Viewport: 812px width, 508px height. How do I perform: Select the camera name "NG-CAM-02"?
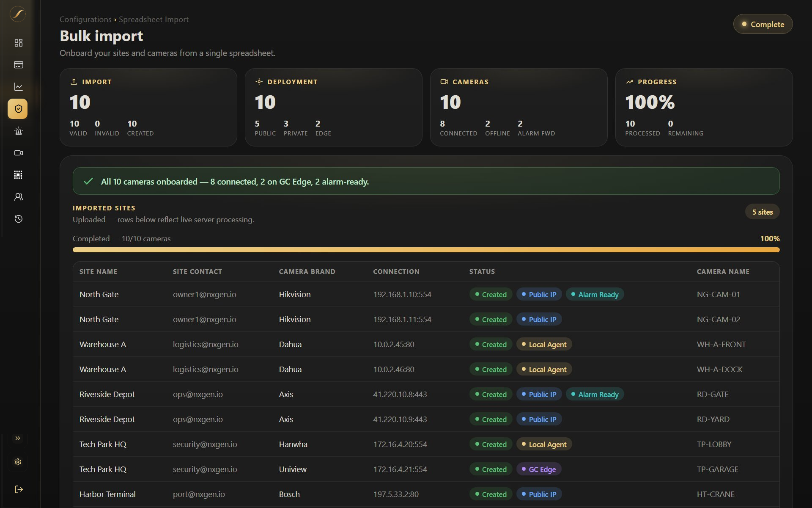pyautogui.click(x=719, y=319)
